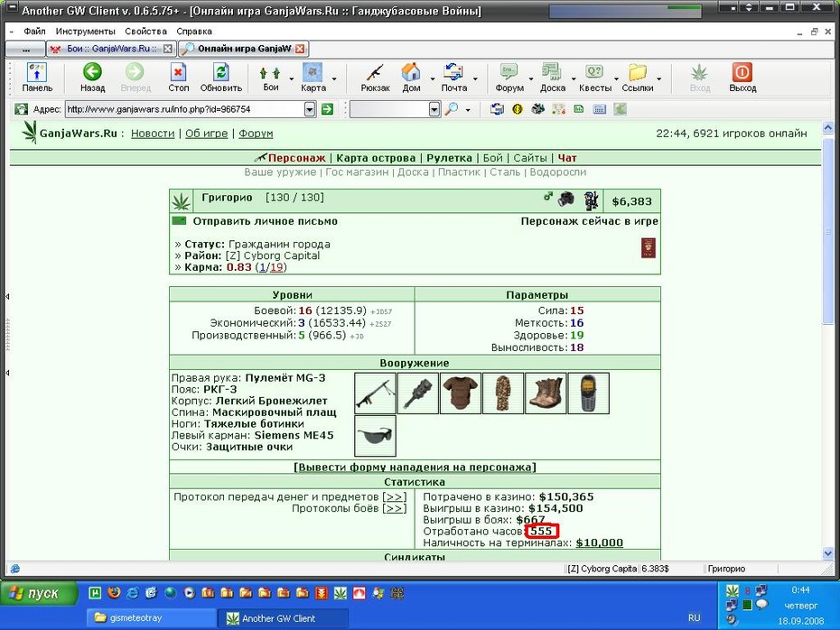This screenshot has height=630, width=840.
Task: Expand the address bar dropdown
Action: coord(310,109)
